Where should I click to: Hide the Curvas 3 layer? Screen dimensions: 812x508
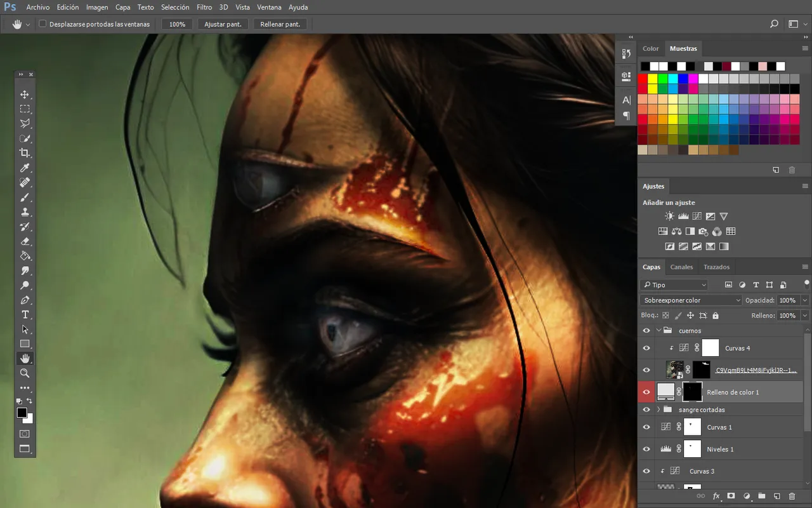coord(646,471)
